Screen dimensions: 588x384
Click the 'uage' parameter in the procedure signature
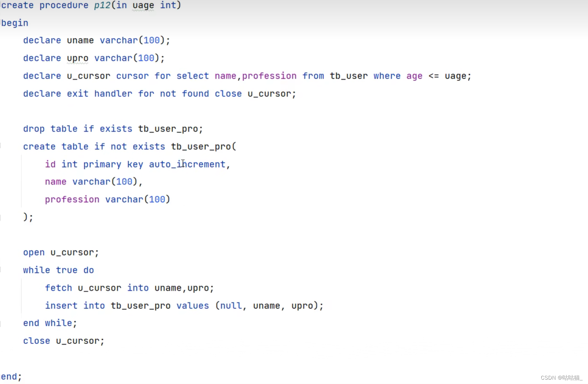point(143,6)
